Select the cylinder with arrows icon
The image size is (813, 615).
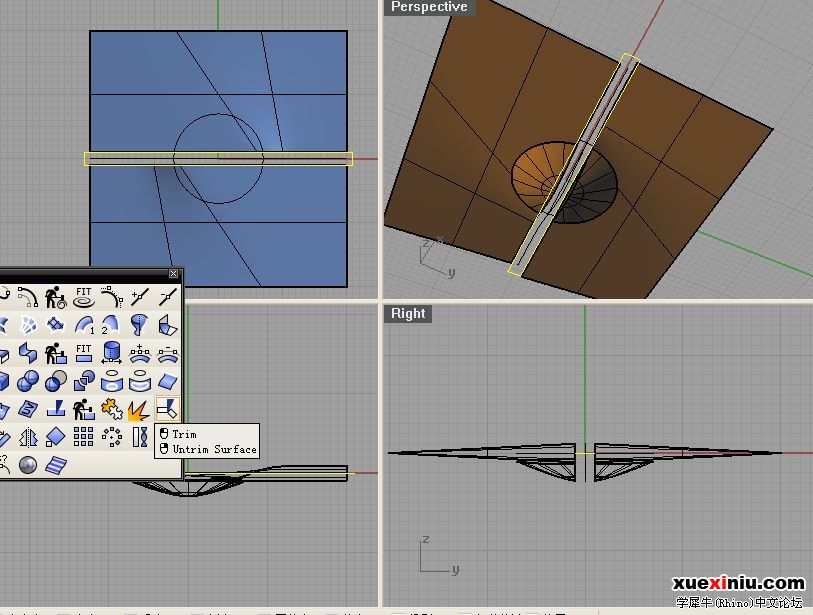pyautogui.click(x=111, y=353)
